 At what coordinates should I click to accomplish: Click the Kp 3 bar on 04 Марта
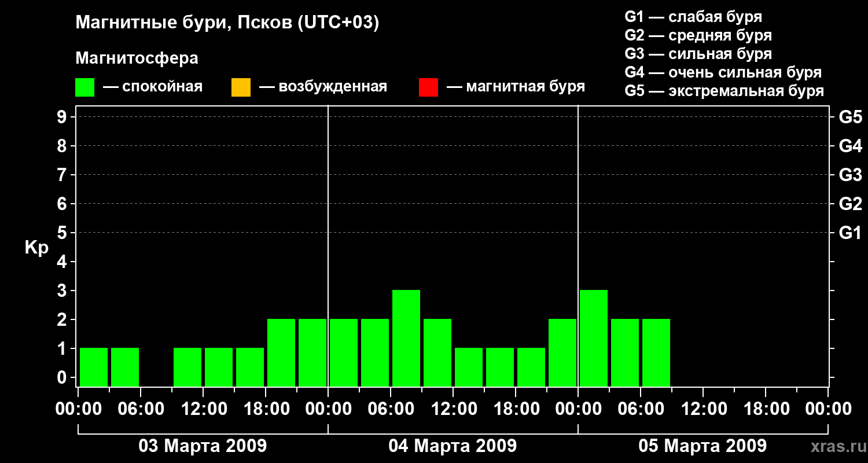pos(406,338)
